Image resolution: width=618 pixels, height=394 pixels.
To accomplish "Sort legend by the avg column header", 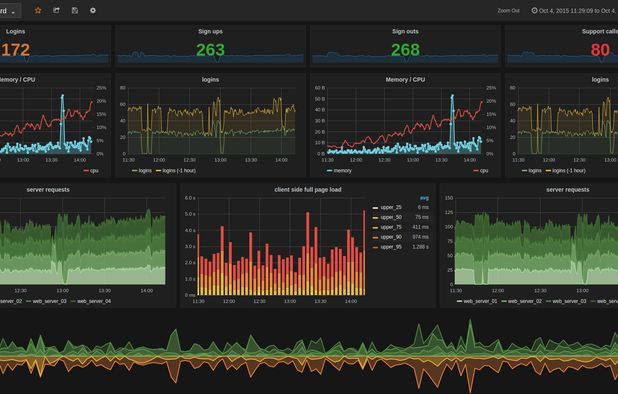I will click(x=424, y=198).
